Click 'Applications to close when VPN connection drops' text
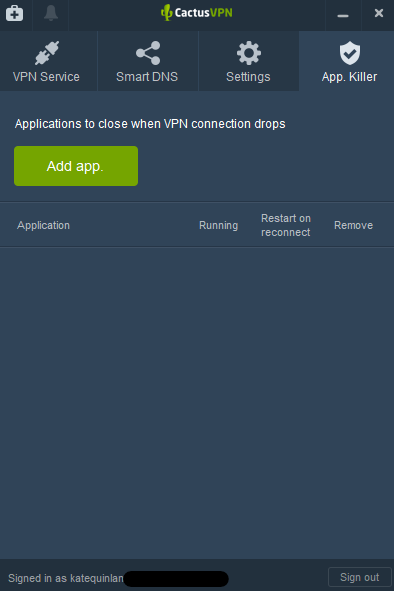 click(150, 124)
